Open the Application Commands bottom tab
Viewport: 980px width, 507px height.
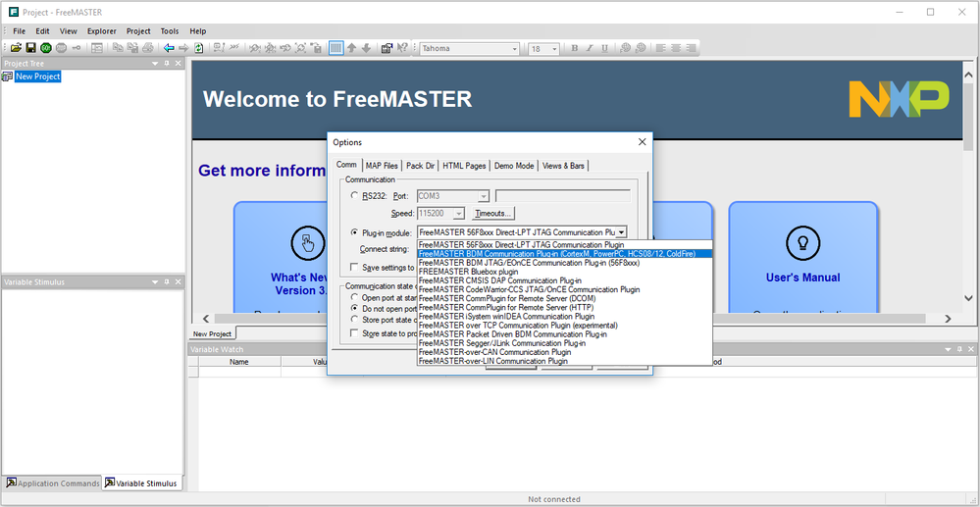(53, 483)
